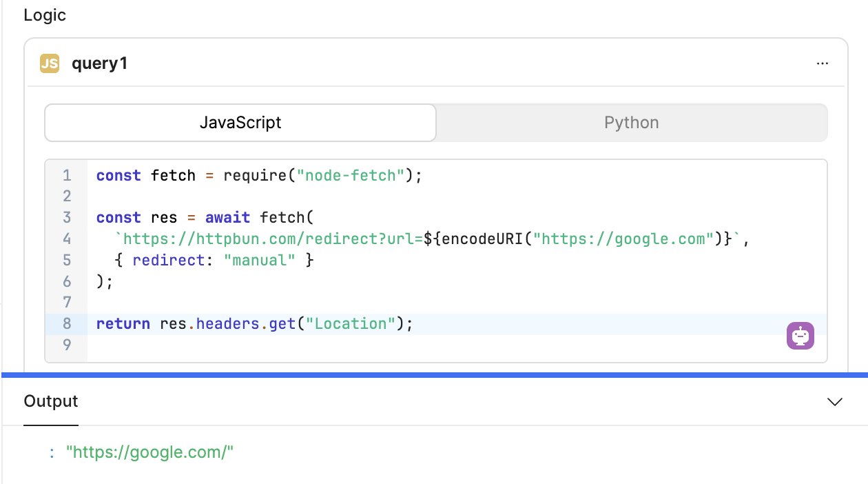This screenshot has width=868, height=484.
Task: Open the three-dot menu for query1
Action: pyautogui.click(x=822, y=63)
